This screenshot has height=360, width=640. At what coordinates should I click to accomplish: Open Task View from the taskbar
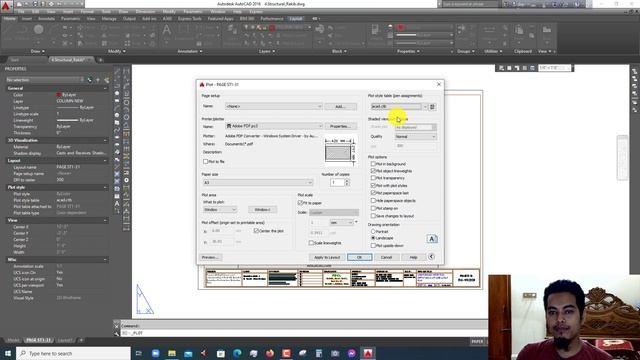tap(138, 353)
